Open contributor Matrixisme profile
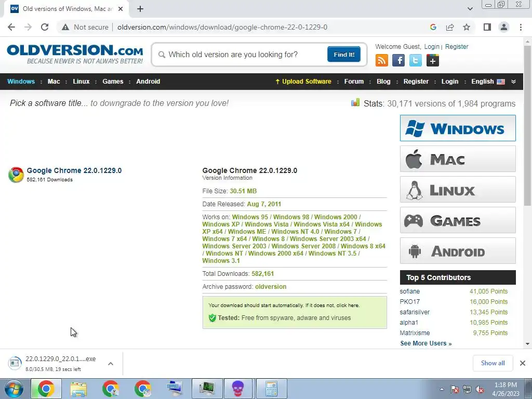The image size is (532, 399). [415, 333]
